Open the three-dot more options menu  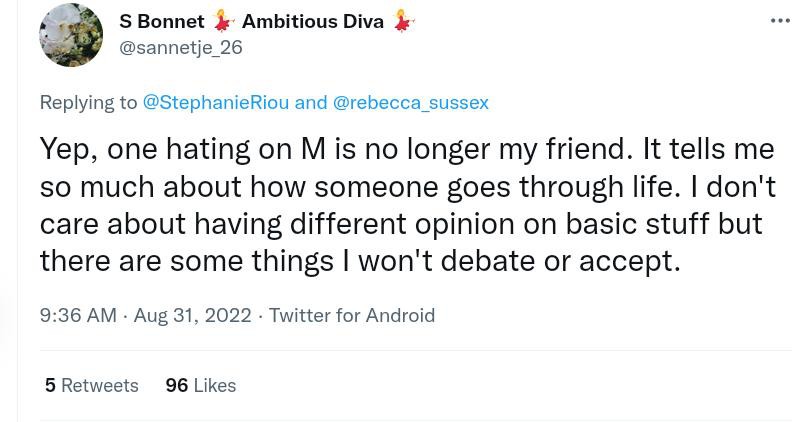click(x=779, y=20)
